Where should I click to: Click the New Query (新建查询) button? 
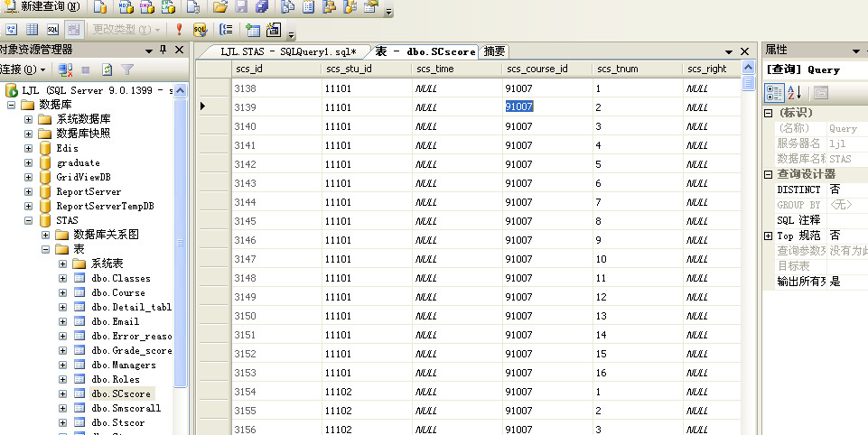pos(42,7)
